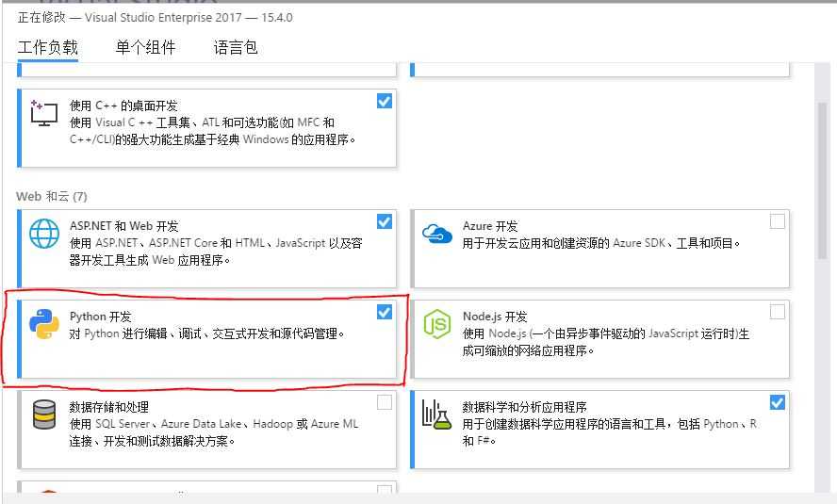Screen dimensions: 837x504
Task: Click the Azure 开发 title text
Action: pyautogui.click(x=490, y=226)
